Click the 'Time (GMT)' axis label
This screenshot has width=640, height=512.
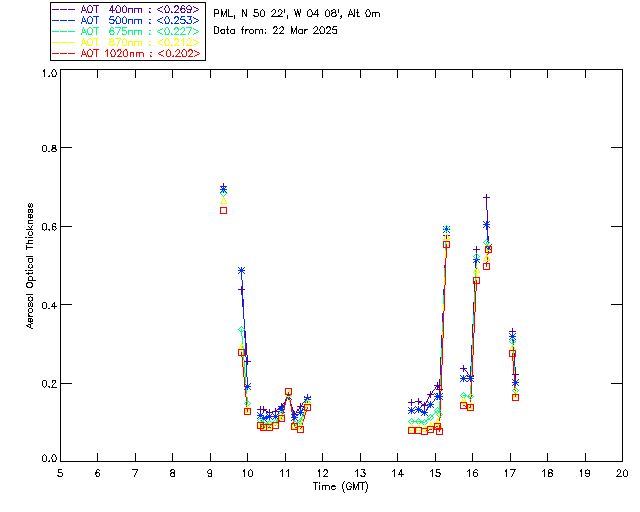pyautogui.click(x=341, y=487)
